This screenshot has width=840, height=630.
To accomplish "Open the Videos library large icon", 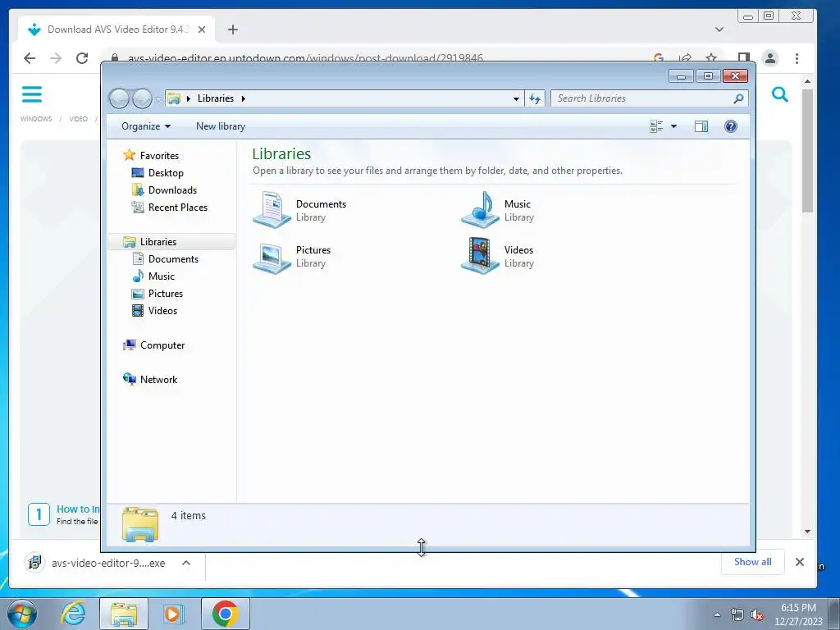I will (480, 256).
